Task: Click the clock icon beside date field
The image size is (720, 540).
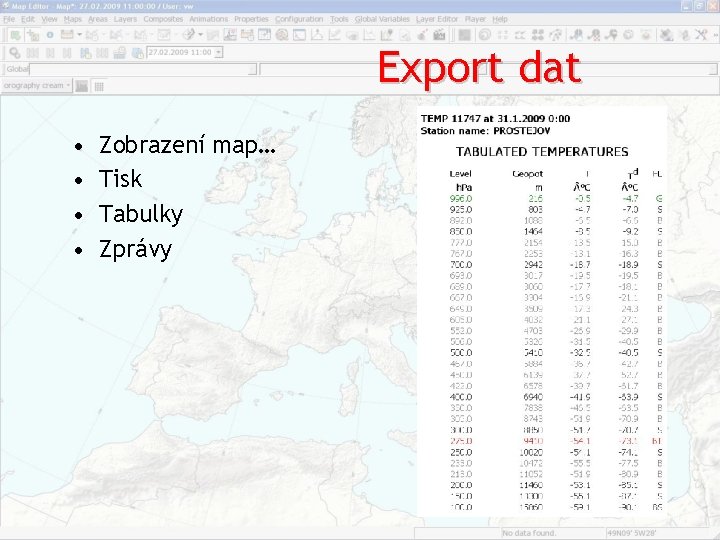Action: click(137, 53)
